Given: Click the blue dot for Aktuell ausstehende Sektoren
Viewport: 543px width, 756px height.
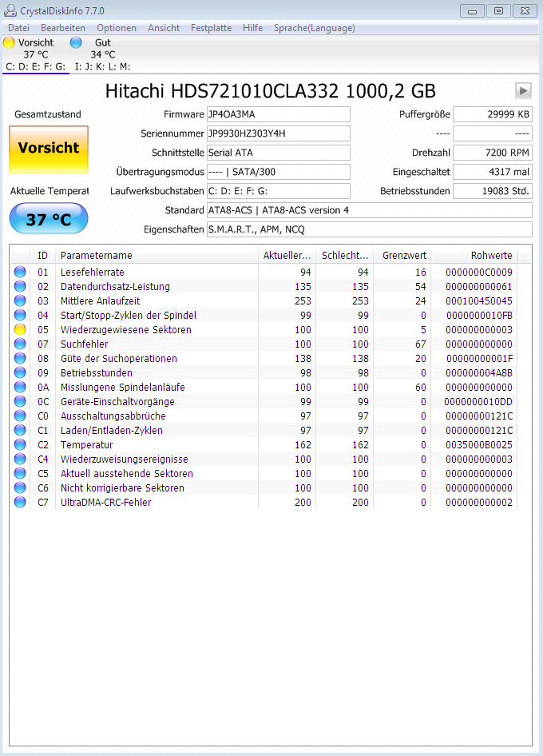Looking at the screenshot, I should [x=20, y=473].
